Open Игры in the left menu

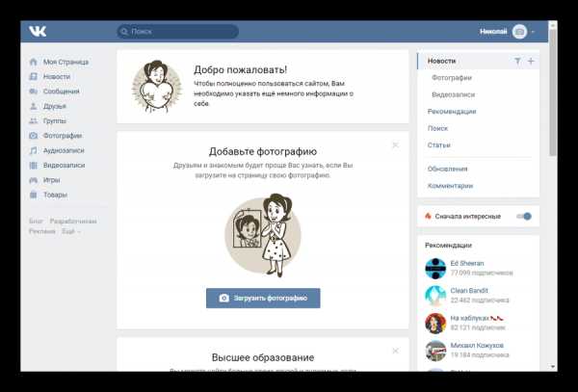[52, 180]
